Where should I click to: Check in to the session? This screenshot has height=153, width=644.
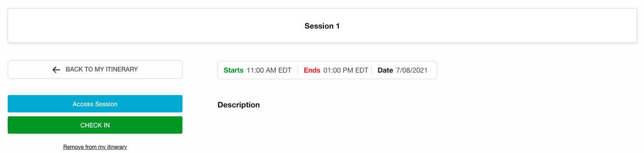coord(95,125)
